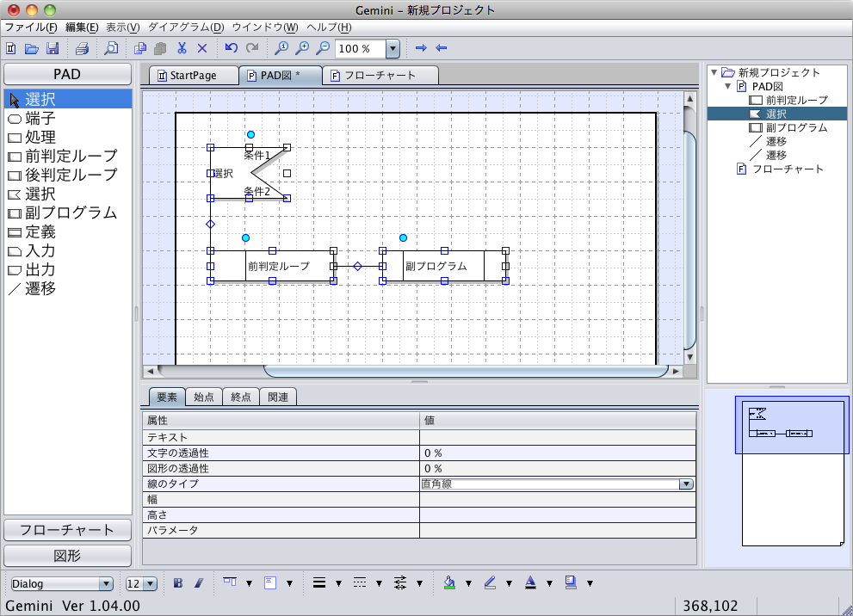The width and height of the screenshot is (853, 616).
Task: Click the arrow style icon
Action: coord(400,582)
